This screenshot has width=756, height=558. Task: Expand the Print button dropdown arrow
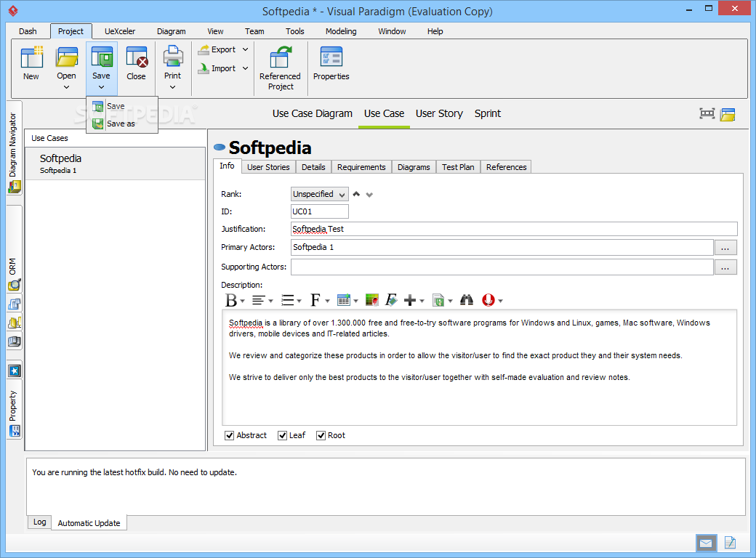click(x=172, y=87)
